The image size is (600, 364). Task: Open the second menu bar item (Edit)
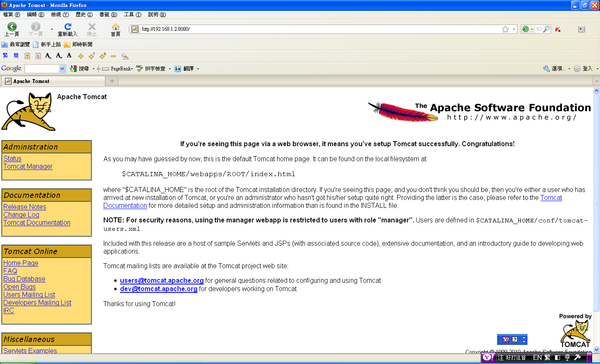[36, 15]
